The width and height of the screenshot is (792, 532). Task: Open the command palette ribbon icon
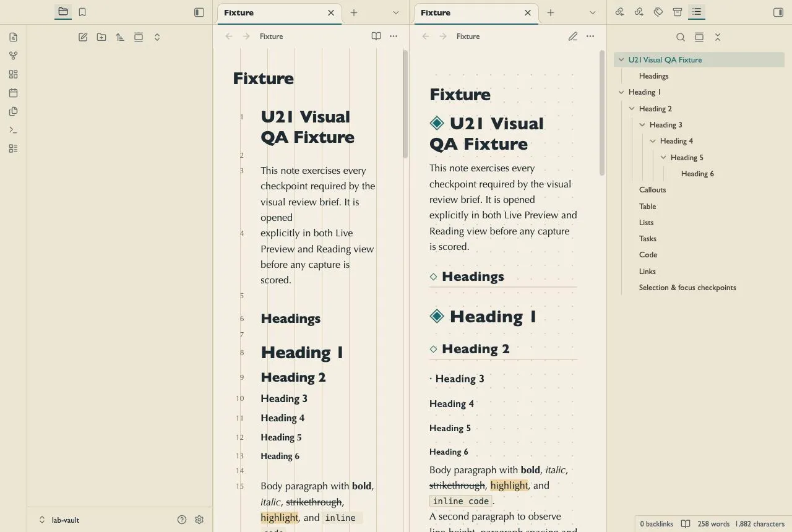click(14, 130)
